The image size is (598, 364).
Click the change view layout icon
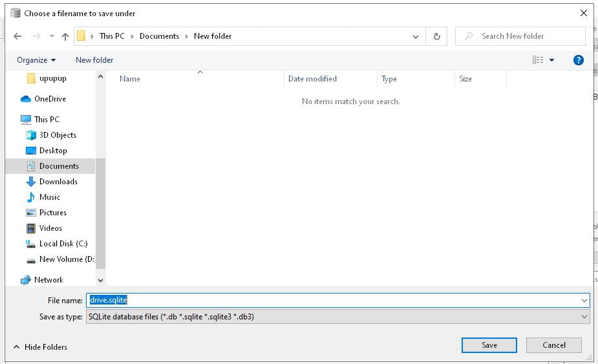coord(538,60)
